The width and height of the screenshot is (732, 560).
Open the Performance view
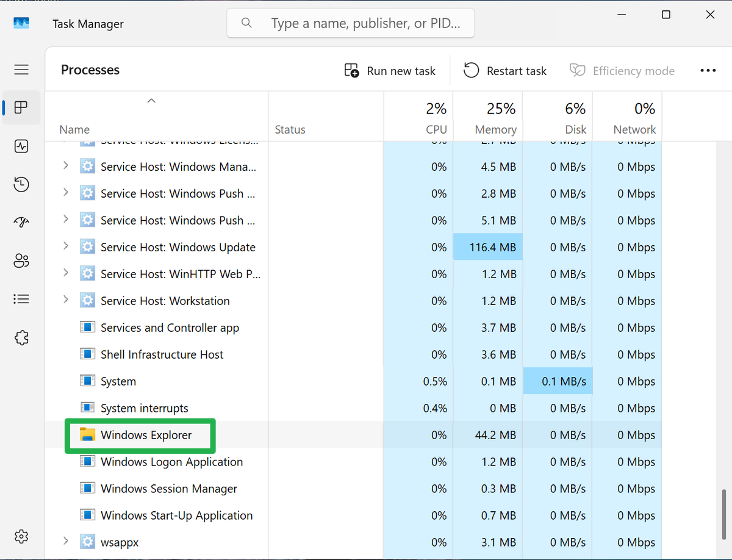tap(21, 146)
